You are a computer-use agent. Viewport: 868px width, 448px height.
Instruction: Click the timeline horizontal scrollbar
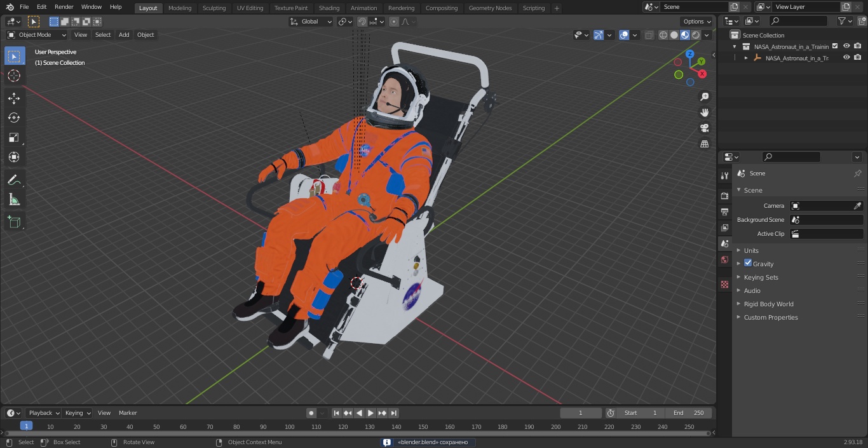358,434
